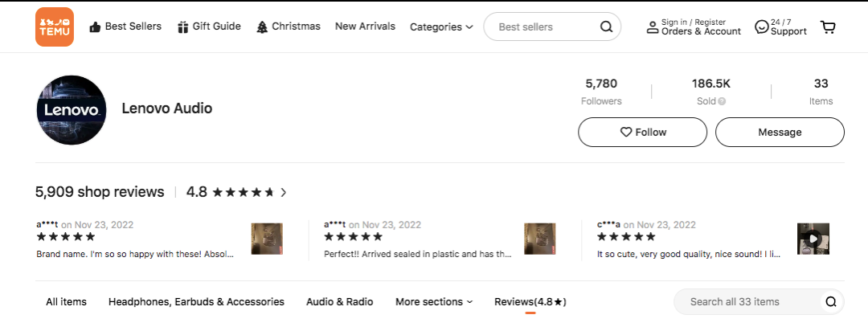Click the five-star rating of first review
The image size is (868, 323).
pos(66,237)
